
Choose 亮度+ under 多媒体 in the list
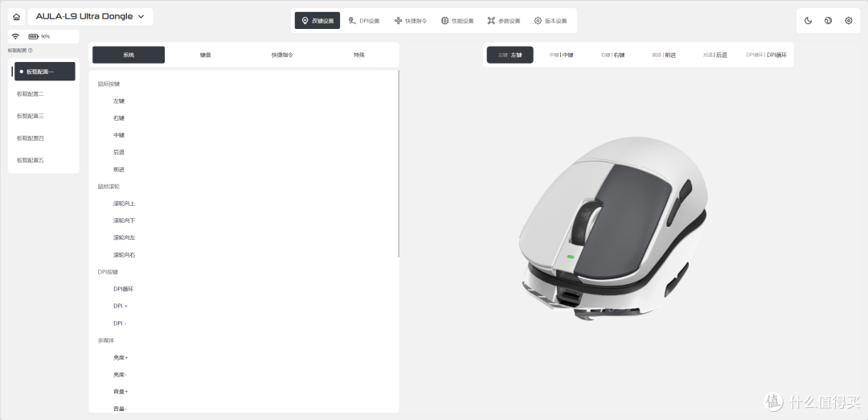120,357
